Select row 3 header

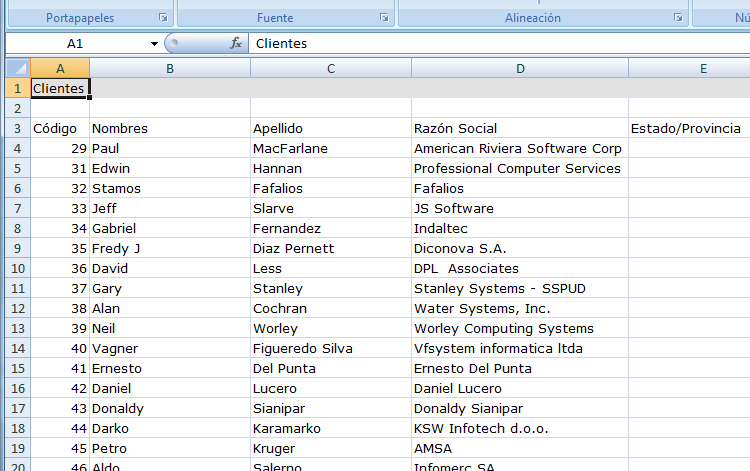[x=18, y=129]
